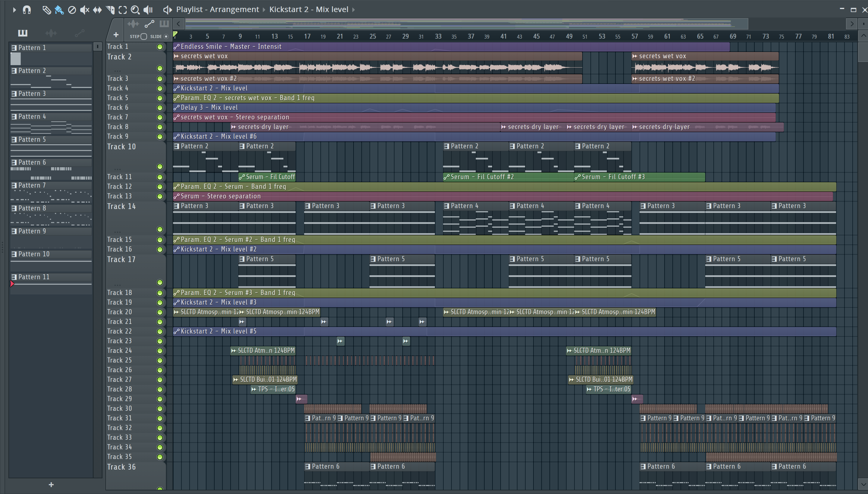The width and height of the screenshot is (868, 494).
Task: Expand the arrow after Kickstart 2 - Mix level
Action: (354, 10)
